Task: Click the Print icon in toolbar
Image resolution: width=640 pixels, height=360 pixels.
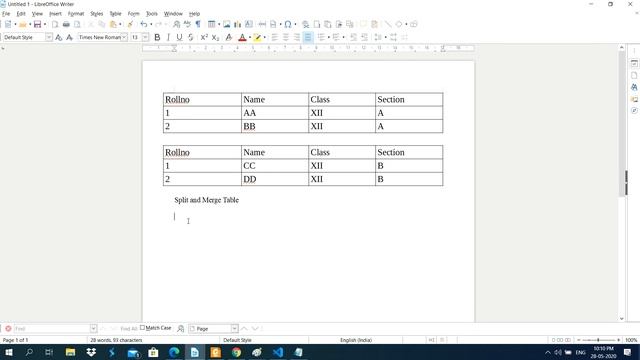Action: pos(66,24)
